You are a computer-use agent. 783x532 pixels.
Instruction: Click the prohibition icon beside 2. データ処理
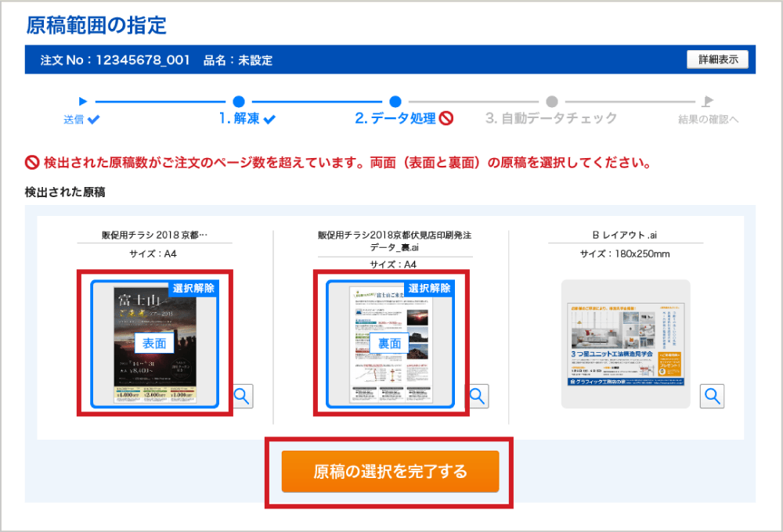coord(446,119)
